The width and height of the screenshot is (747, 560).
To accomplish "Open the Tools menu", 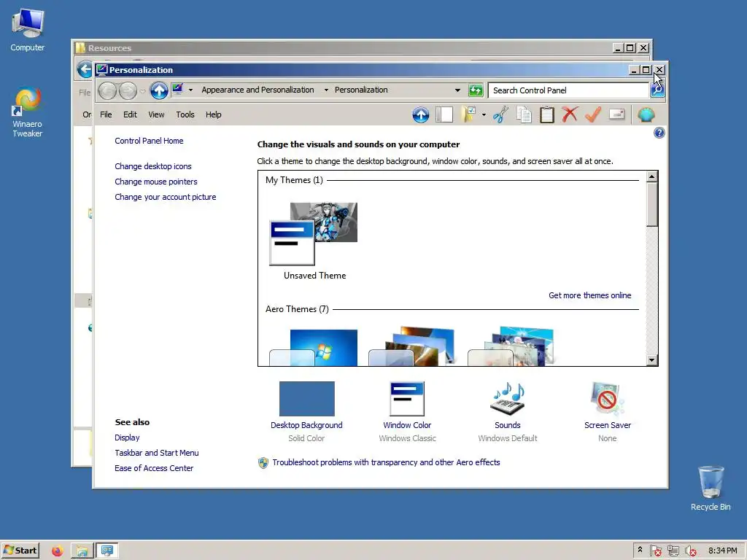I will click(x=185, y=114).
